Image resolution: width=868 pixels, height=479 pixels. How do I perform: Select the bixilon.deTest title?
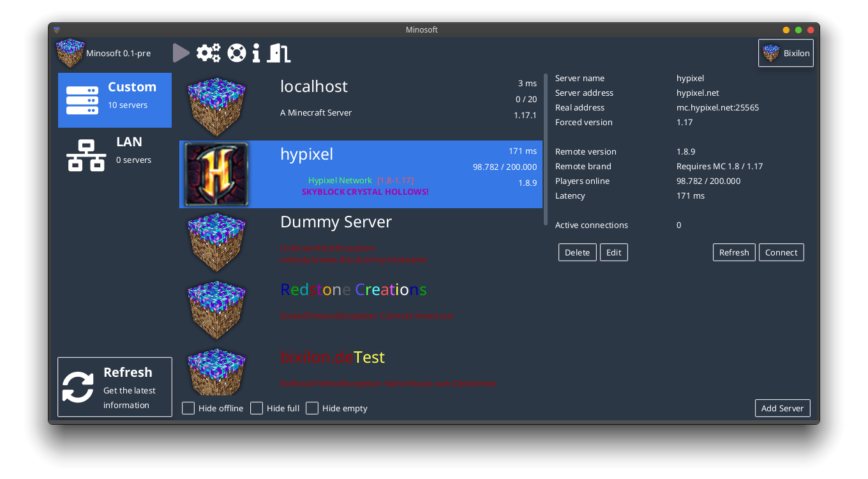coord(333,357)
